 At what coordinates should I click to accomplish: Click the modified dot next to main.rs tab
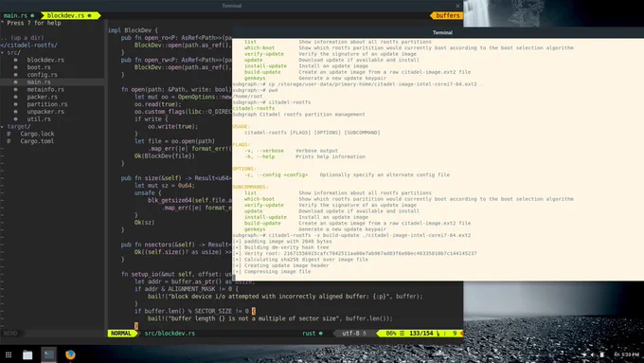point(32,15)
